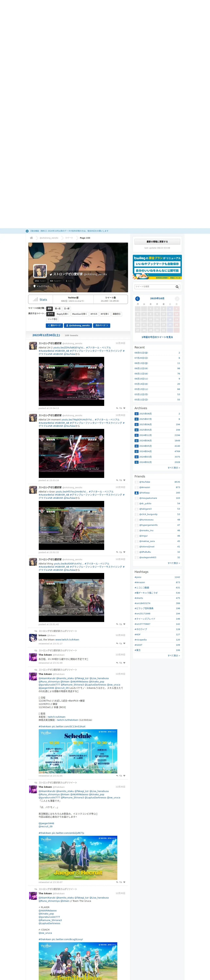Viewport: 210px width, 980px height.
Task: Open the Schedule image thumbnail
Action: tap(78, 751)
